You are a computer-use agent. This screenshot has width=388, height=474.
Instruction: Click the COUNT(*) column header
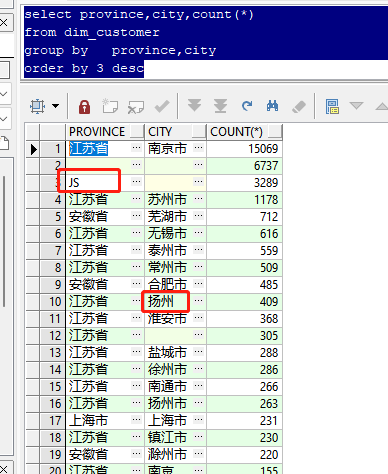tap(245, 132)
